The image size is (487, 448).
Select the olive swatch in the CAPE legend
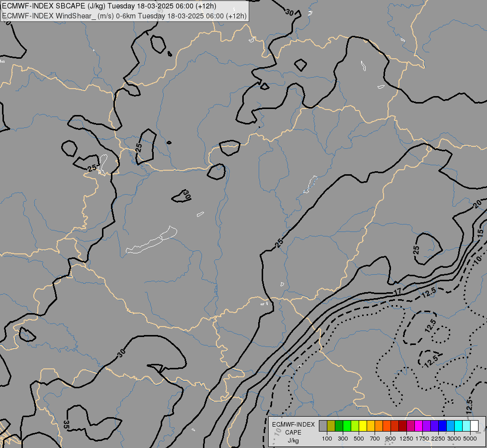point(331,426)
